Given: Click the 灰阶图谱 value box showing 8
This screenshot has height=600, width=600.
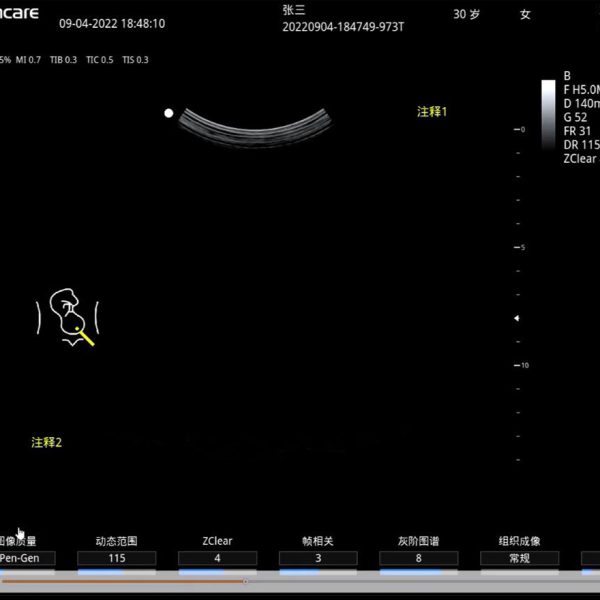Looking at the screenshot, I should 419,558.
